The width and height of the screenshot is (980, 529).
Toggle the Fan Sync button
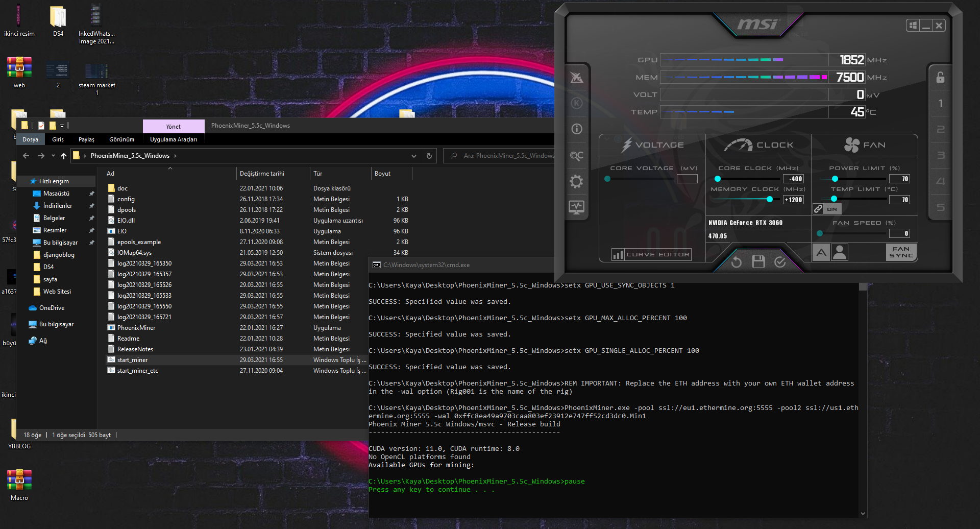(x=901, y=252)
